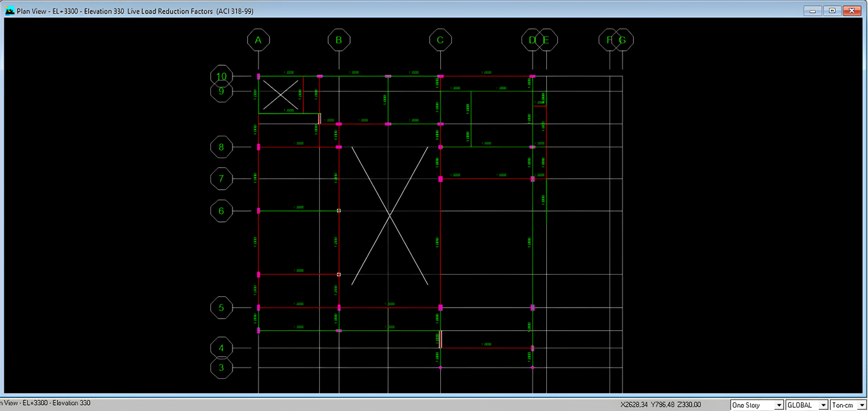
Task: Open the Ton-cm units dropdown
Action: click(848, 405)
